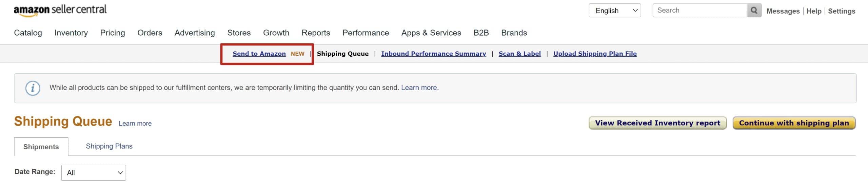
Task: Open the English language dropdown
Action: 615,11
